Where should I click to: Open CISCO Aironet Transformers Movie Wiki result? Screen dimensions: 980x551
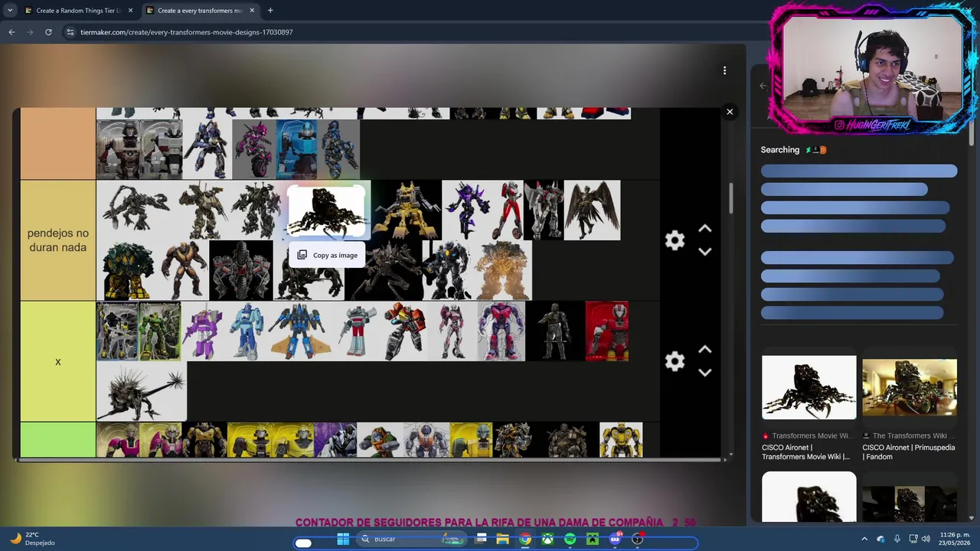coord(808,408)
